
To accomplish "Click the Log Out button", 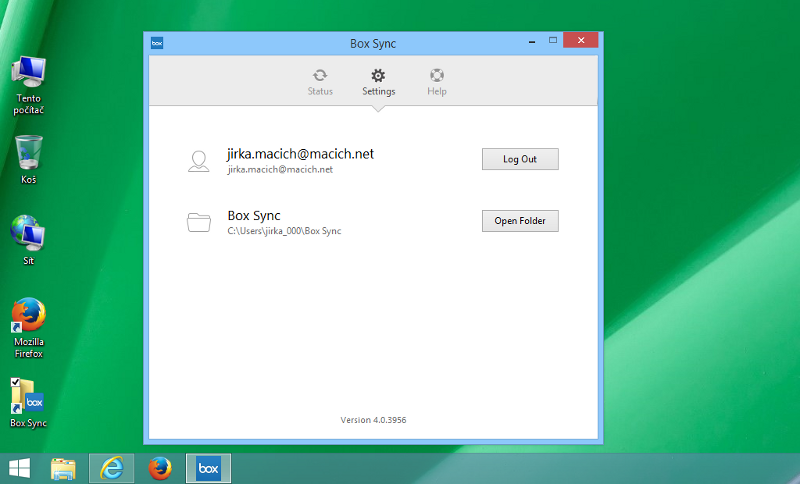I will click(x=520, y=159).
